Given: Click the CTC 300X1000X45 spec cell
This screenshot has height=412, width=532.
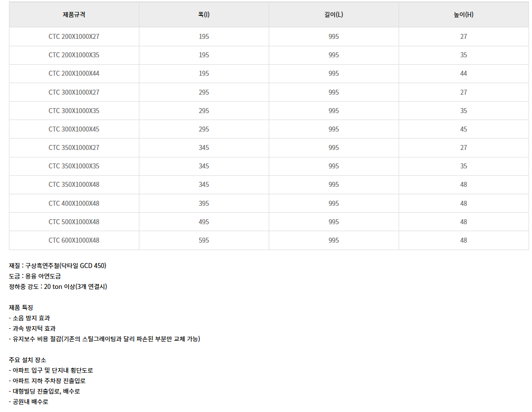Looking at the screenshot, I should click(x=74, y=129).
